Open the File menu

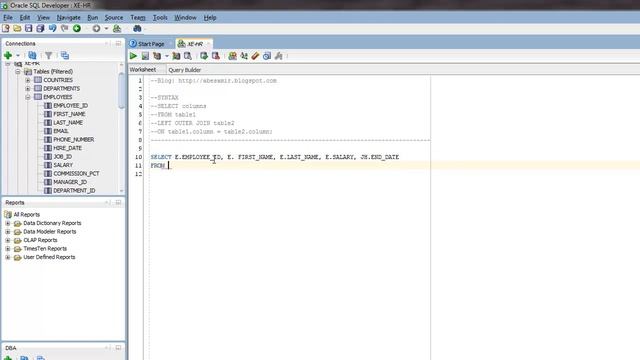8,18
